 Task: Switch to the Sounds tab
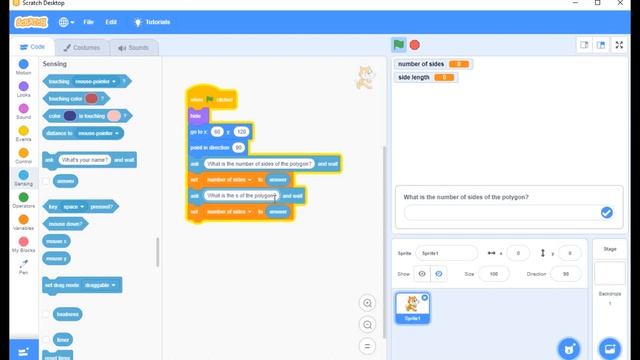[x=133, y=48]
